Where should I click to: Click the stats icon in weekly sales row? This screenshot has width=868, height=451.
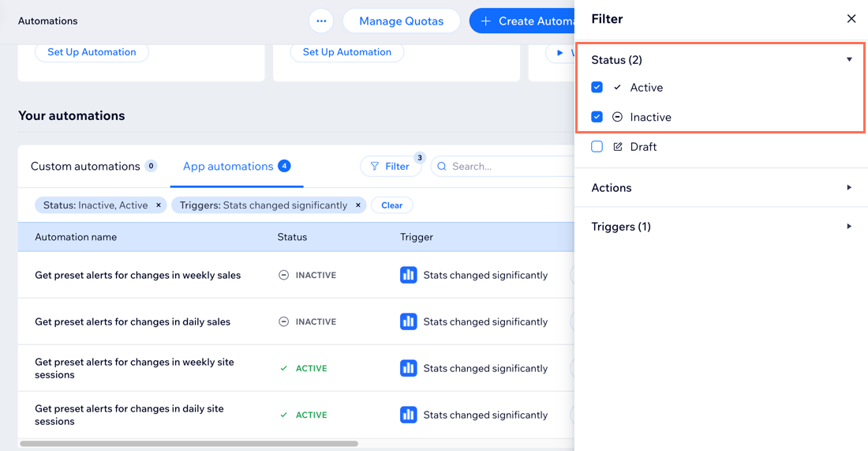pyautogui.click(x=408, y=276)
